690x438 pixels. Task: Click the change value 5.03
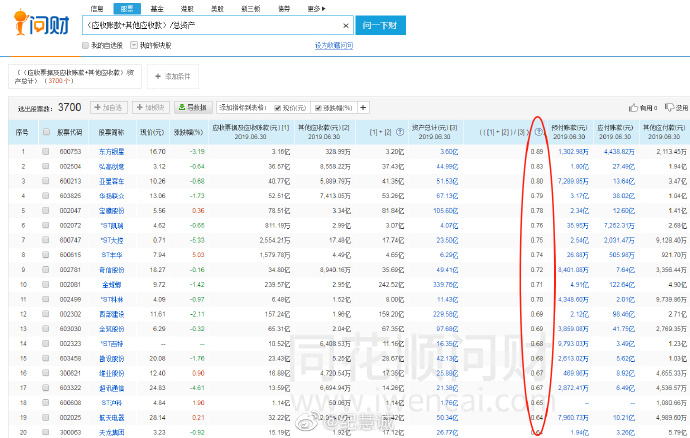click(198, 255)
